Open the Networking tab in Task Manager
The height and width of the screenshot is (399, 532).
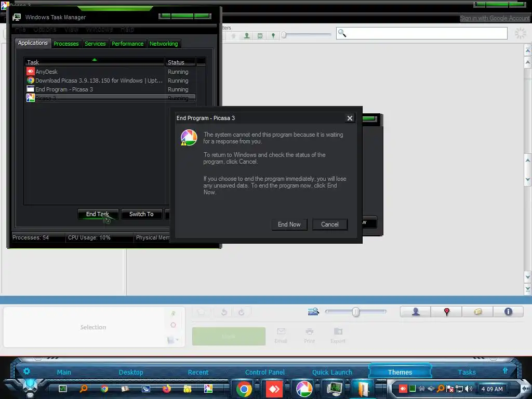click(x=164, y=44)
